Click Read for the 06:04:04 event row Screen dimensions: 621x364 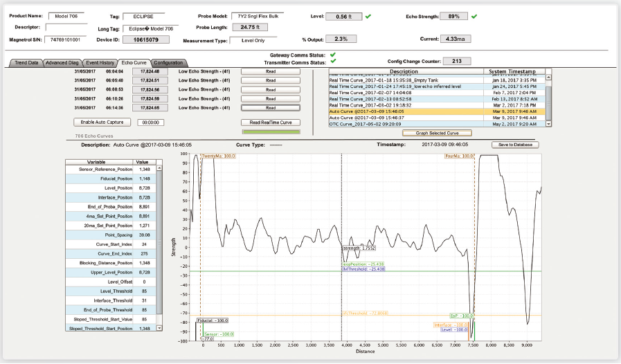click(x=270, y=71)
